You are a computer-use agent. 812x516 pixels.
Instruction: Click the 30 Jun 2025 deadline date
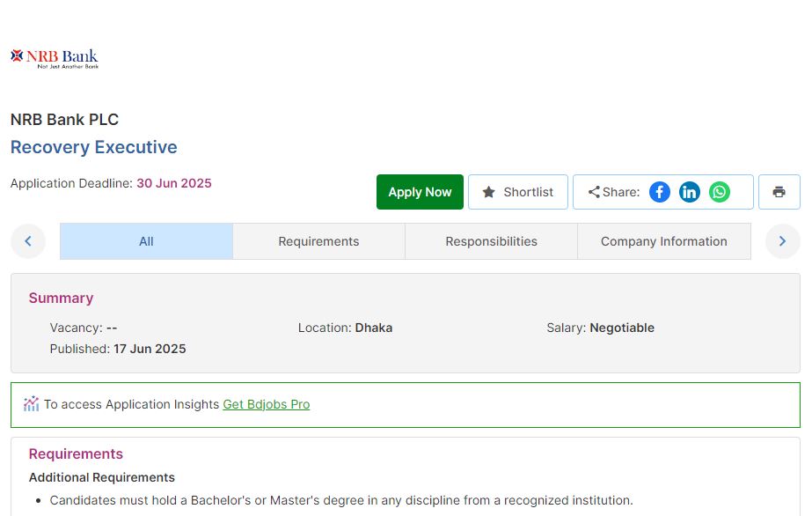173,183
